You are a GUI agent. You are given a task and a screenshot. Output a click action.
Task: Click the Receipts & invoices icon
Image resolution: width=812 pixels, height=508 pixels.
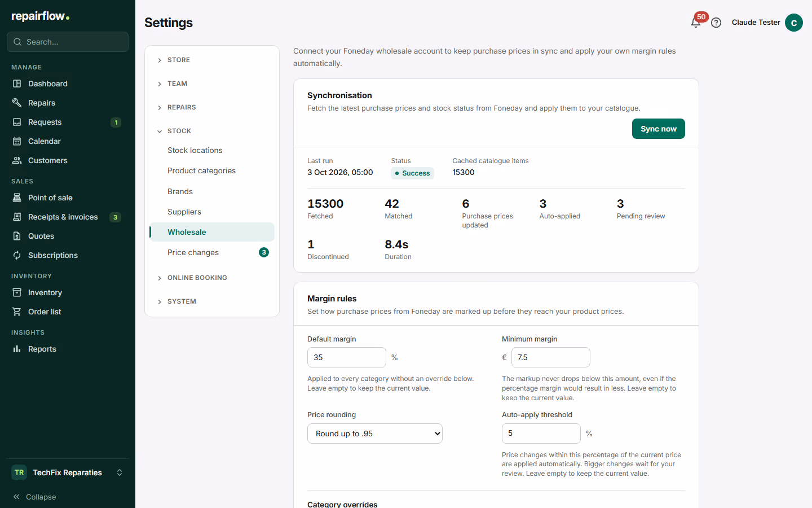pyautogui.click(x=17, y=217)
